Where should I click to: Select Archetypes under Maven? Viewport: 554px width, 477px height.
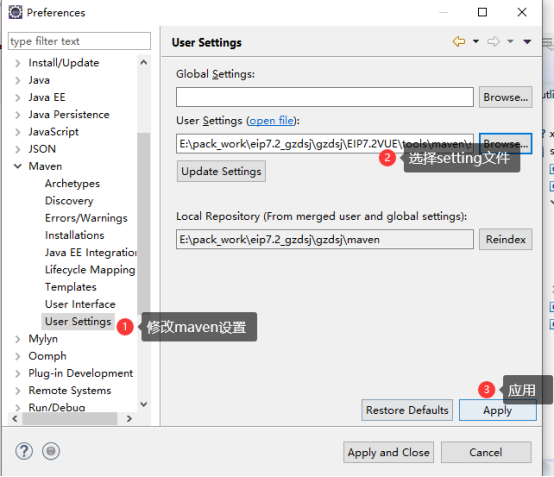(x=72, y=184)
